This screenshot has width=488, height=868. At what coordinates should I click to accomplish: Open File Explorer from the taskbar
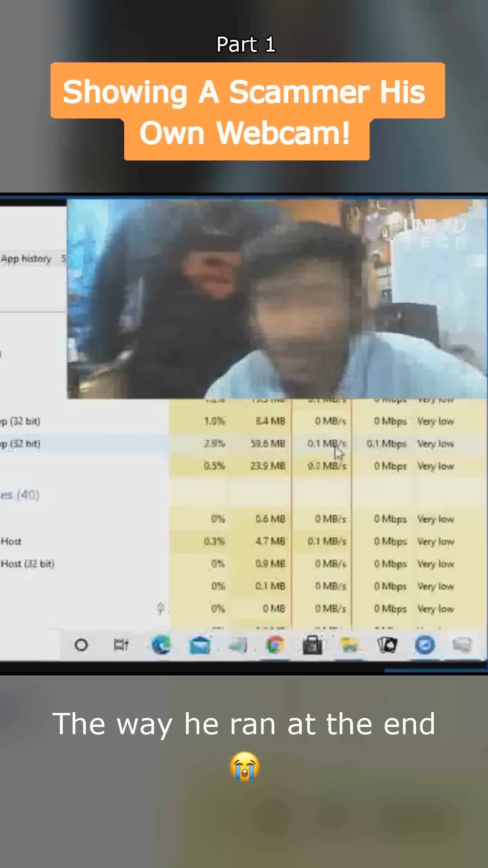click(350, 645)
